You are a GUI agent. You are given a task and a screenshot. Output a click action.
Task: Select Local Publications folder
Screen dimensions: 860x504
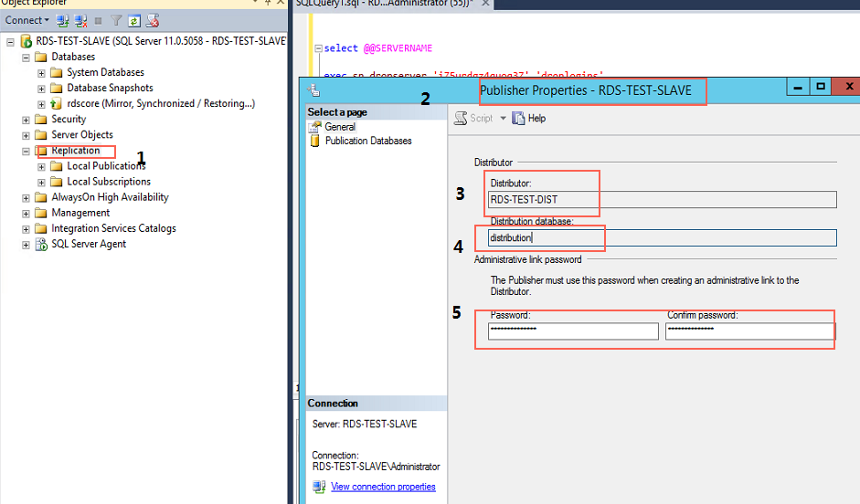coord(106,166)
